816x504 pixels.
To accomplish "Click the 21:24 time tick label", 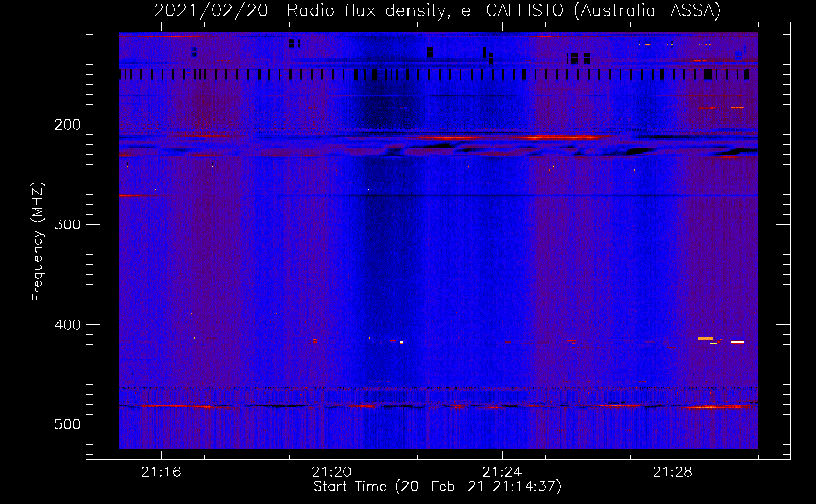I will [x=502, y=472].
